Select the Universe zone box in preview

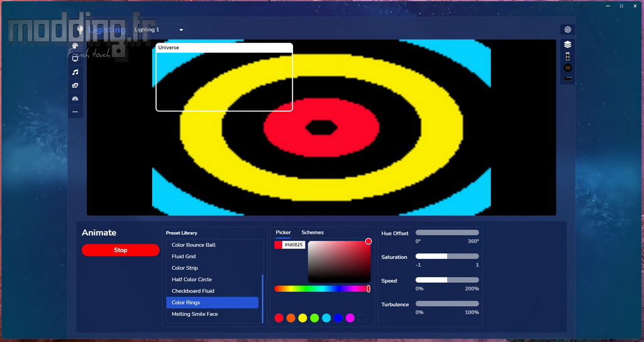coord(225,77)
